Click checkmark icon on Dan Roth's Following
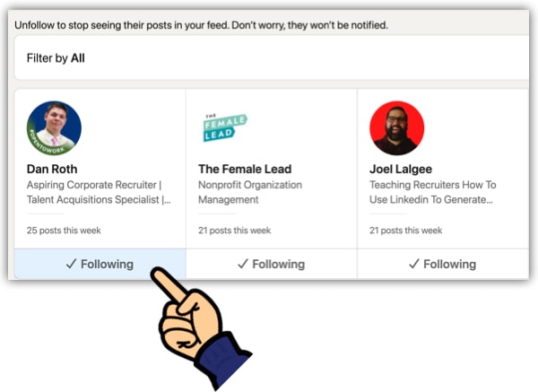Screen dimensions: 538x392 pos(72,264)
